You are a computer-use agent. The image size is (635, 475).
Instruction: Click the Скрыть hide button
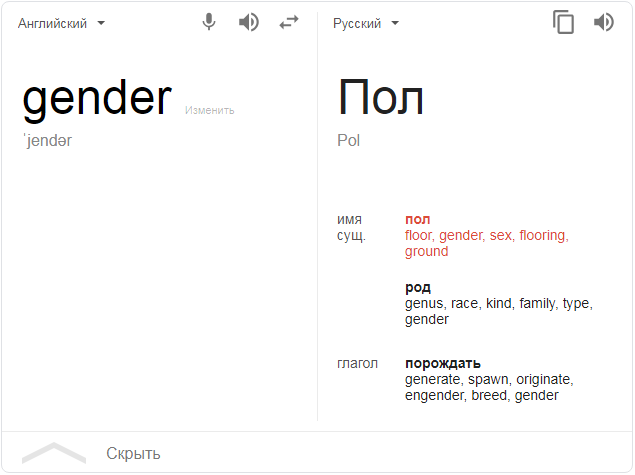133,454
